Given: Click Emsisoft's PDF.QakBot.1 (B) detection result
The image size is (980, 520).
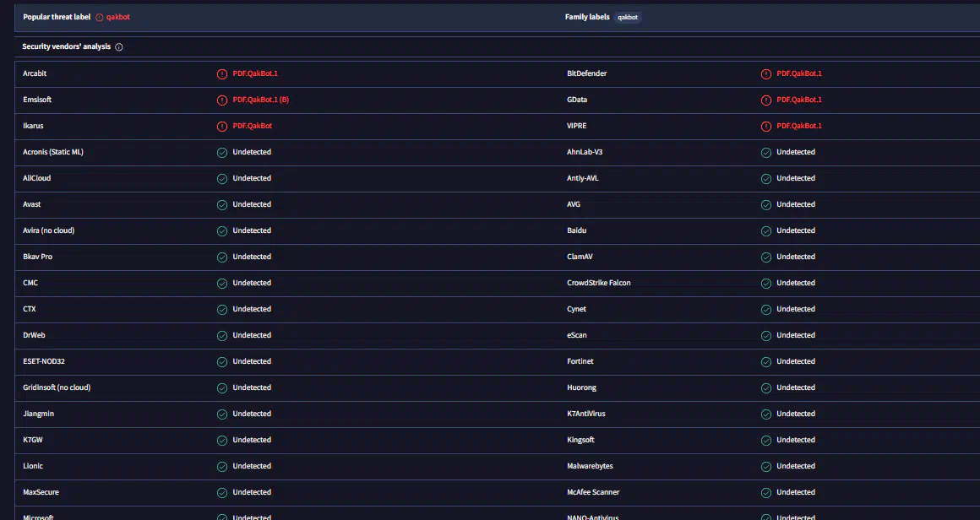Looking at the screenshot, I should (x=260, y=100).
